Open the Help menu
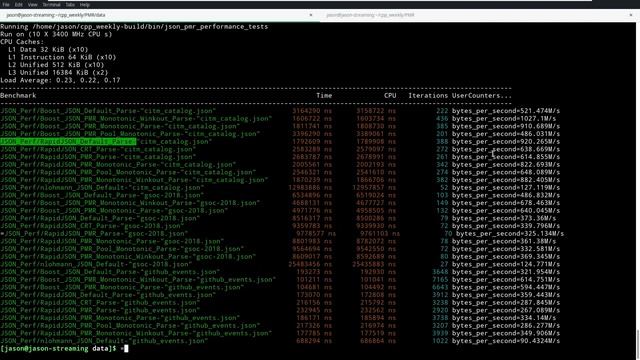 pos(84,4)
